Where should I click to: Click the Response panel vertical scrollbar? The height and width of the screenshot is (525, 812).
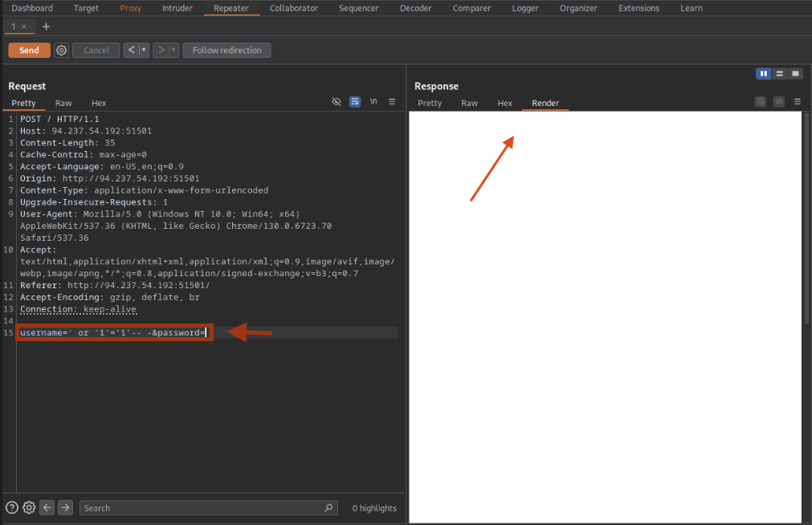tap(806, 218)
